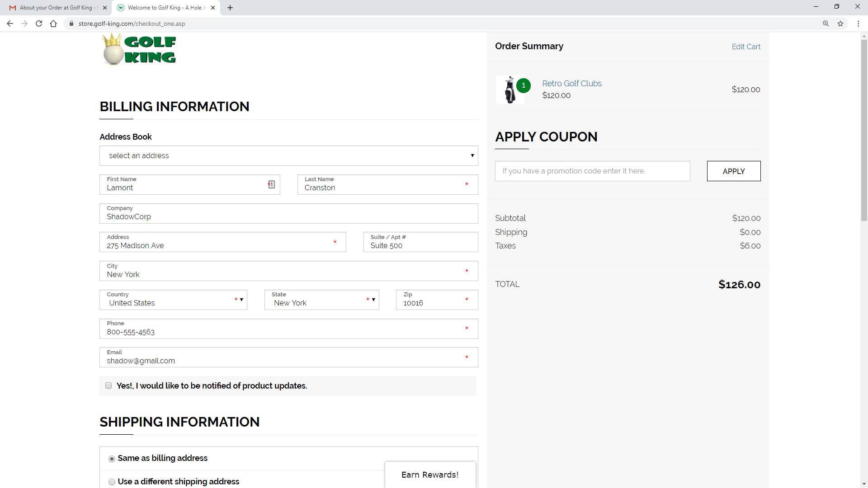Choose Use a different shipping address

click(x=112, y=482)
